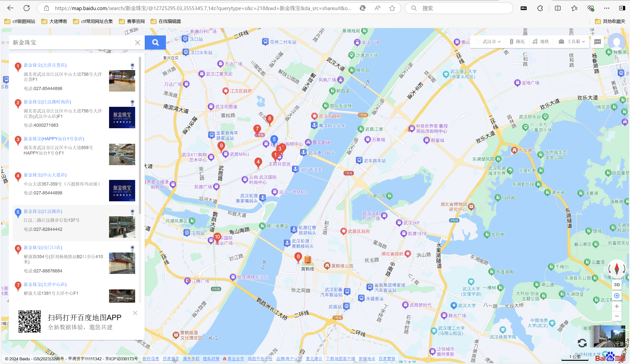Click map marker number 7
Screen dimensions: 630x364
257,130
